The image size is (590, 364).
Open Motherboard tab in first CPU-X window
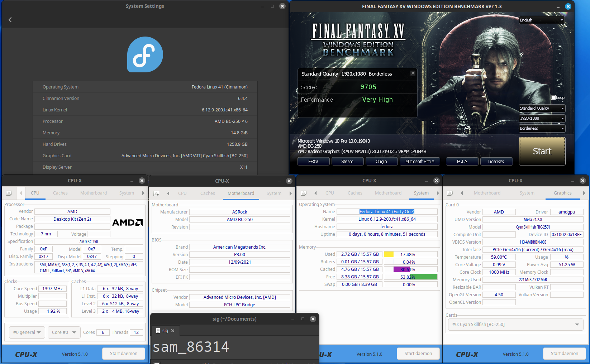(x=94, y=193)
